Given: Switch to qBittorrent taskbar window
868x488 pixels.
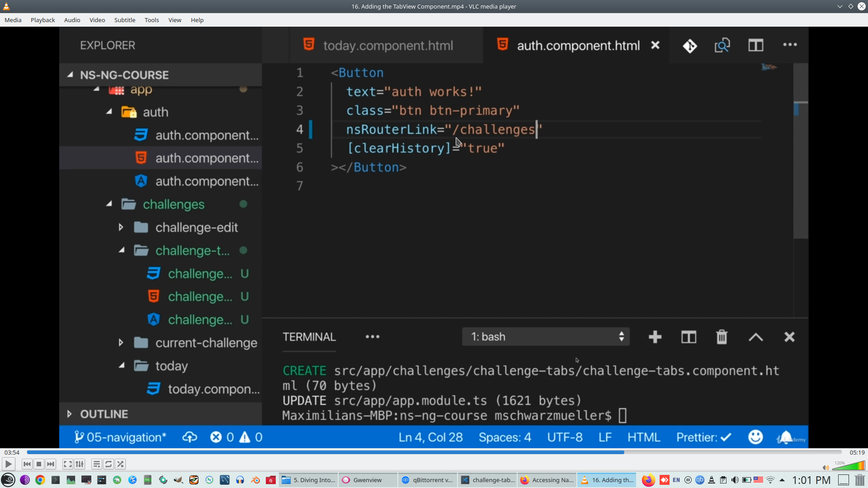Looking at the screenshot, I should (427, 480).
